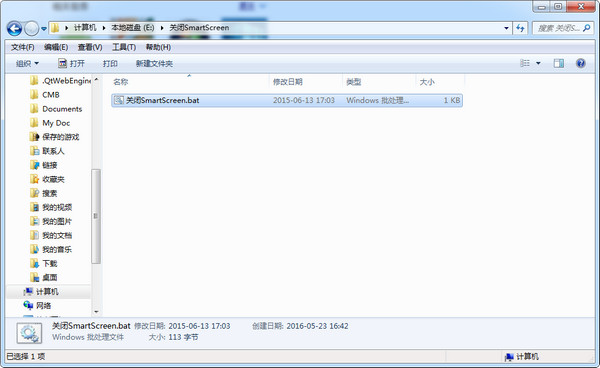The image size is (600, 368).
Task: Click the 搜索 folder icon
Action: point(34,193)
